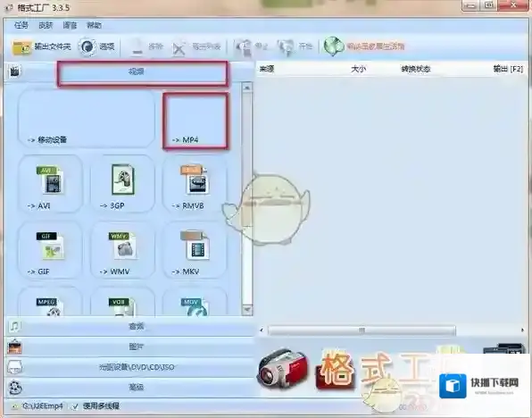Click the 输出 [F2] column header
Image resolution: width=532 pixels, height=418 pixels.
(508, 69)
